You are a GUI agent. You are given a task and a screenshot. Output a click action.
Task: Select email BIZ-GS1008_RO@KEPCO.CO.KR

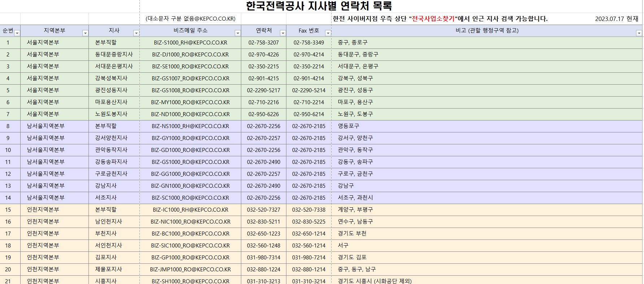190,90
